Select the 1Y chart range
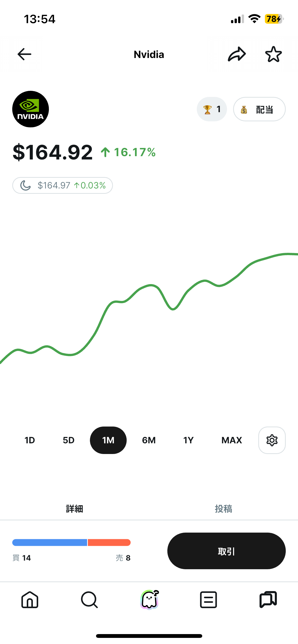Image resolution: width=298 pixels, height=644 pixels. 188,440
